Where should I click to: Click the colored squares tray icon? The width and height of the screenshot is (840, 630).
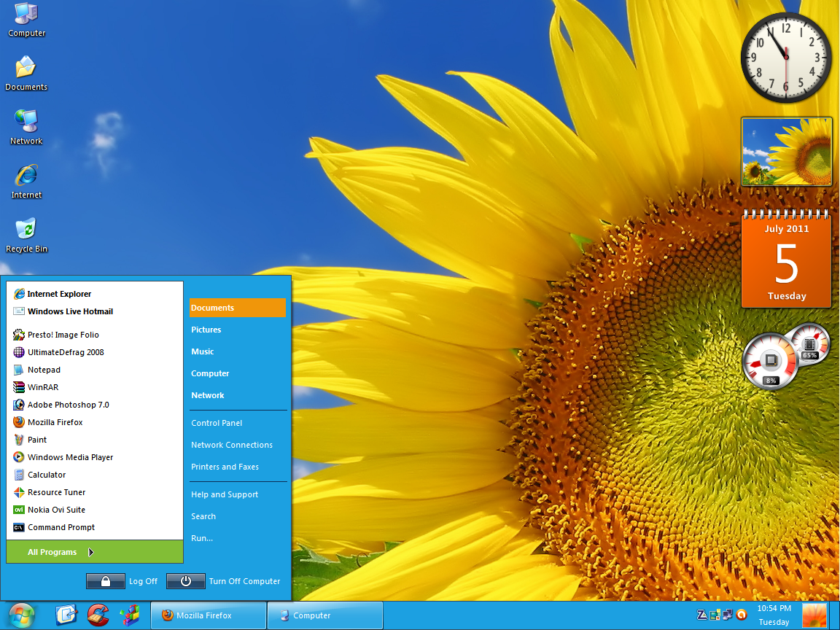pos(715,615)
